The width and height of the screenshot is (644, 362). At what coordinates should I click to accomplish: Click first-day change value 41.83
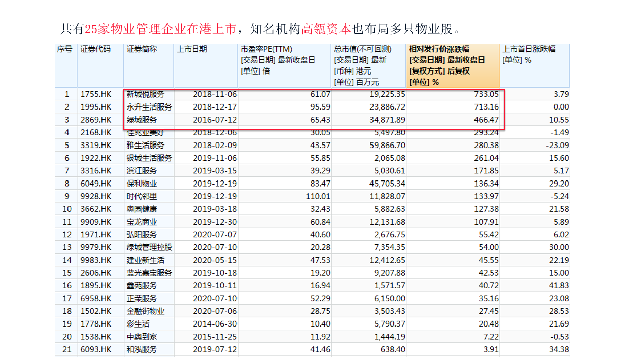(559, 285)
